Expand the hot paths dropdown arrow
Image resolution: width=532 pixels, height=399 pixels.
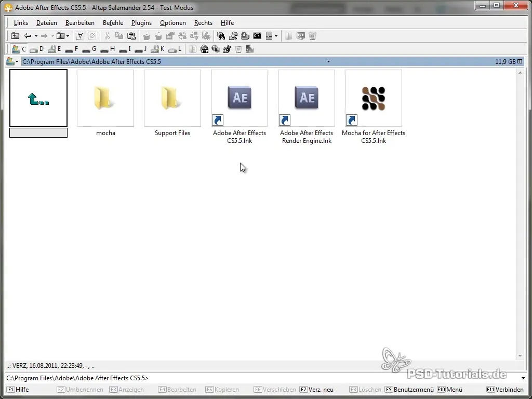pos(68,36)
